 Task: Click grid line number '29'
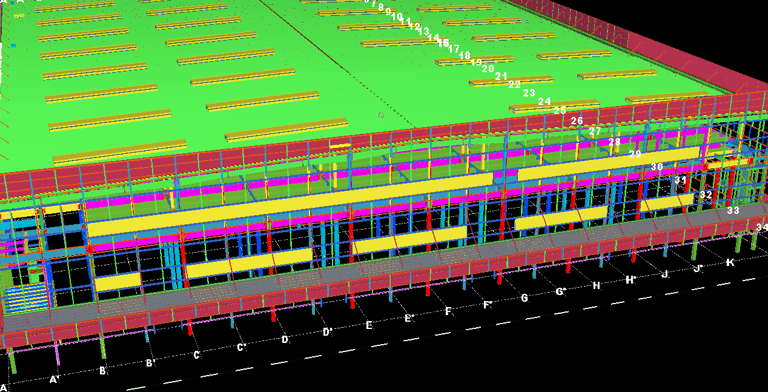pos(635,154)
